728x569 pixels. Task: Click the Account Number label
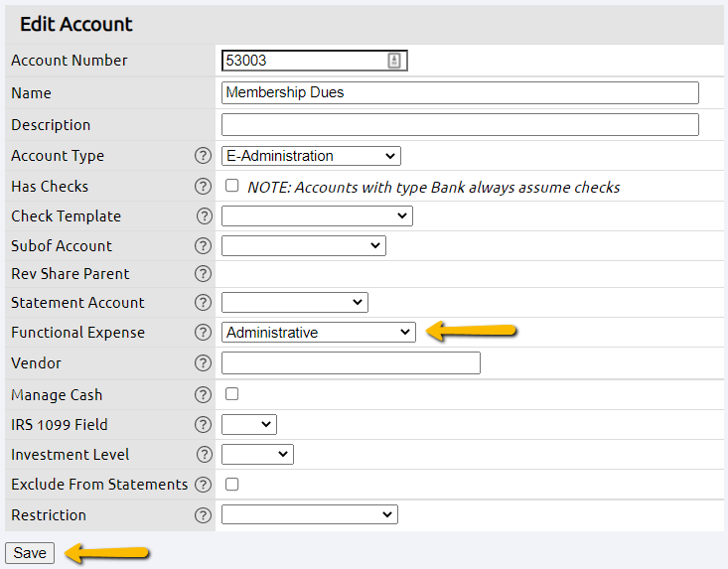70,61
